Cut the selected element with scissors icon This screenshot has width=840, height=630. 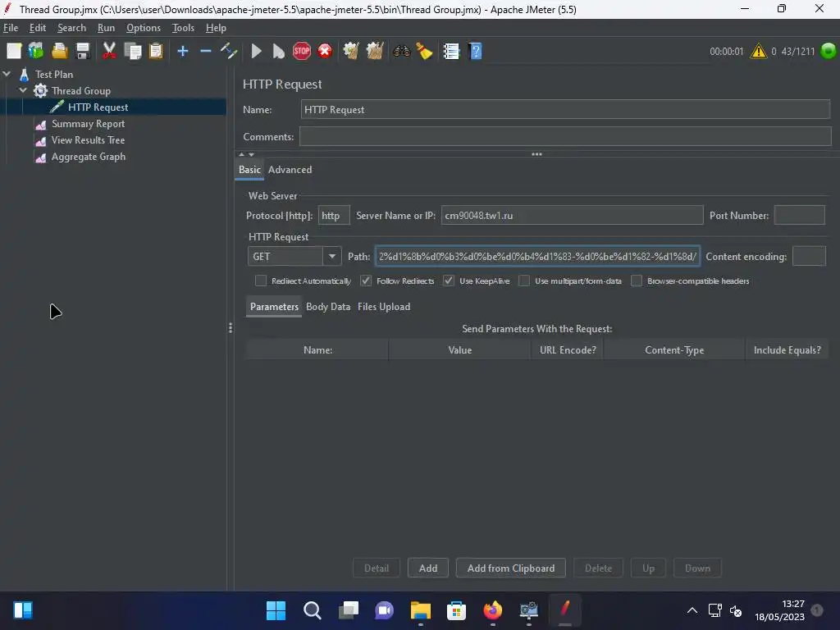[109, 52]
